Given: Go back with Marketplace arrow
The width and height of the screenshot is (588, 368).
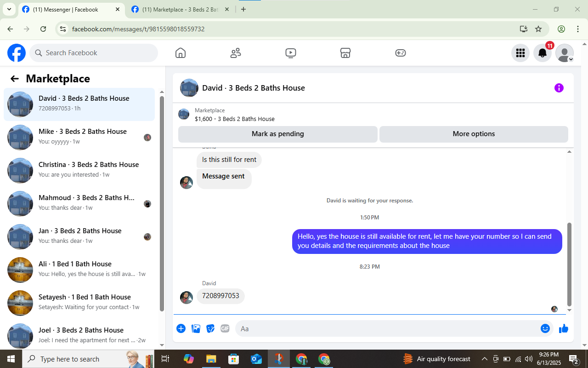Looking at the screenshot, I should coord(15,79).
